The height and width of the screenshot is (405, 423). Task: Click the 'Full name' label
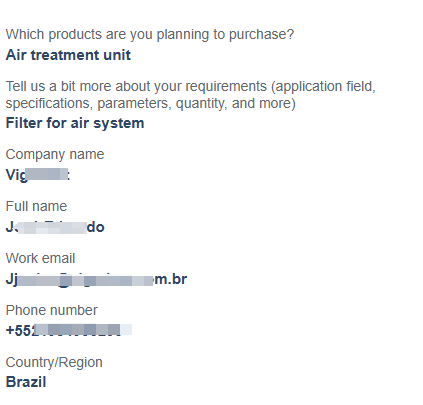36,206
